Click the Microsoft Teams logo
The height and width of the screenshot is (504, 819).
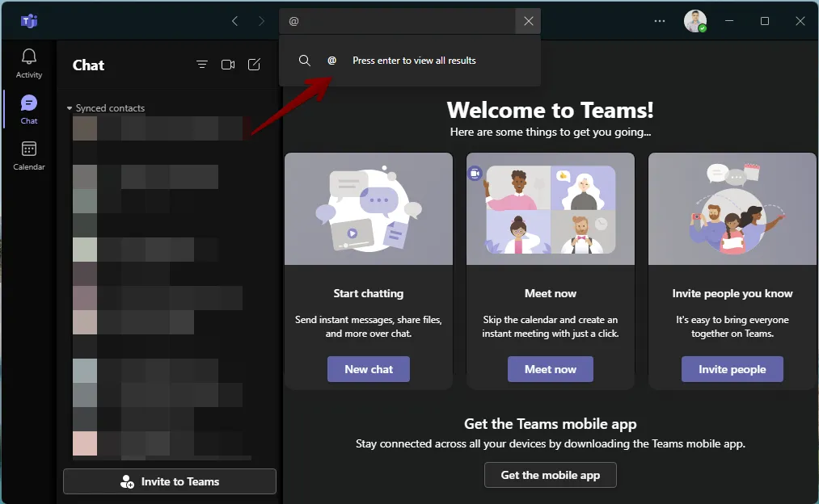pyautogui.click(x=29, y=20)
